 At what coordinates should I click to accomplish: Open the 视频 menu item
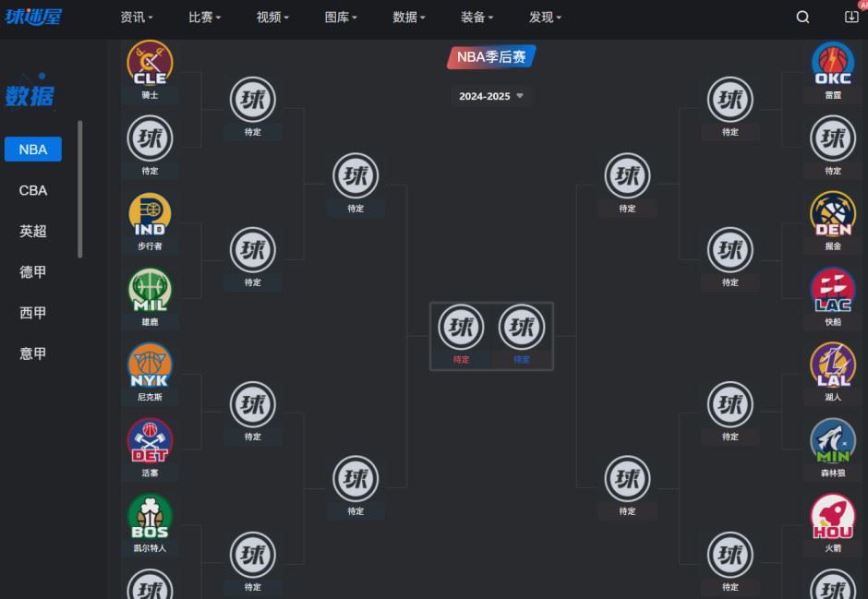(x=272, y=18)
